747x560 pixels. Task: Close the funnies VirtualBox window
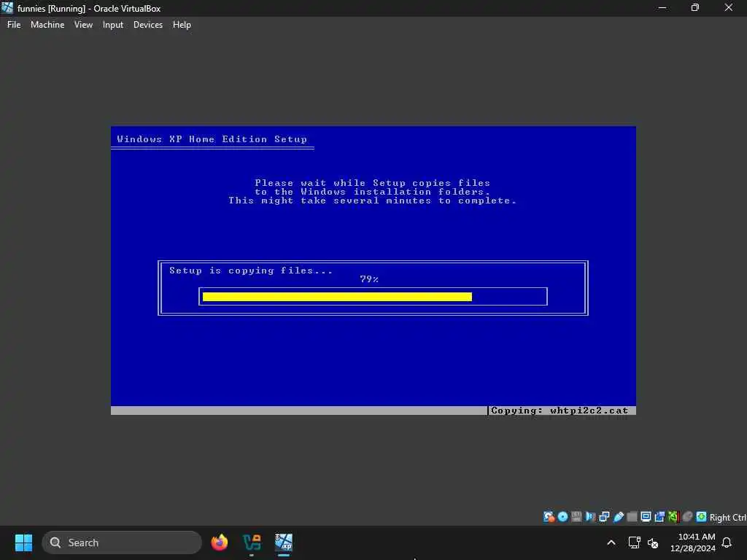729,7
